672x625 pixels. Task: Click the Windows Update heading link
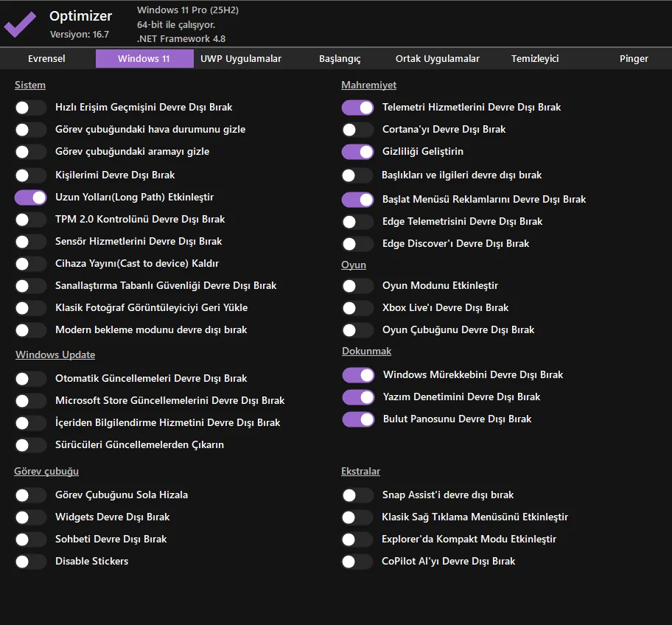[x=55, y=355]
